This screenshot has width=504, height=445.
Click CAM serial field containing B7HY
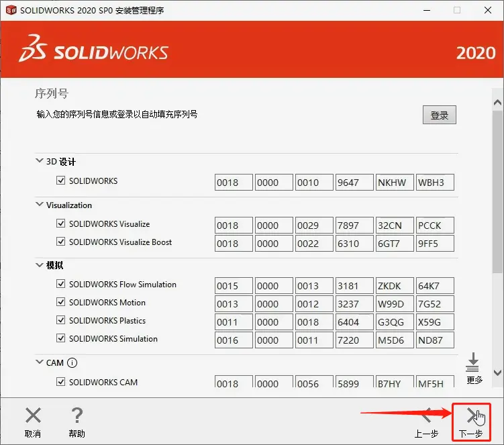pos(395,382)
